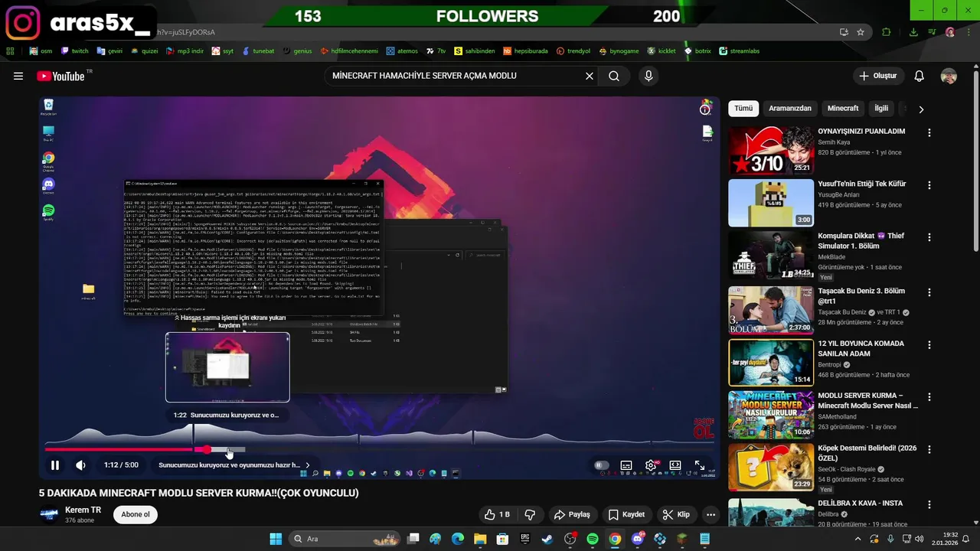The width and height of the screenshot is (980, 551).
Task: Open the browser extensions puzzle icon
Action: pos(887,32)
